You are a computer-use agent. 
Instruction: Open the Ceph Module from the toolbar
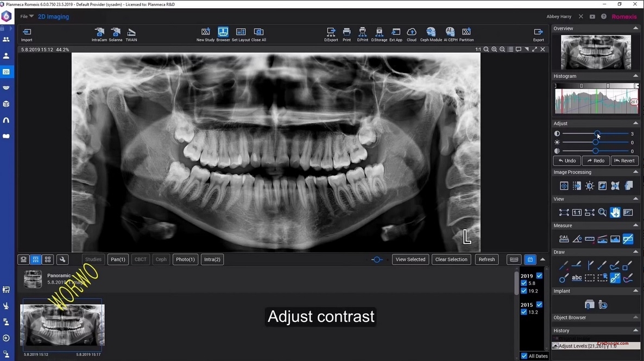click(x=430, y=33)
